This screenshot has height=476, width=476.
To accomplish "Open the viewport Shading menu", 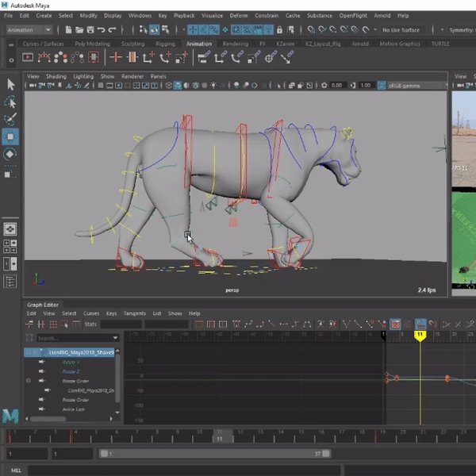I will point(56,76).
